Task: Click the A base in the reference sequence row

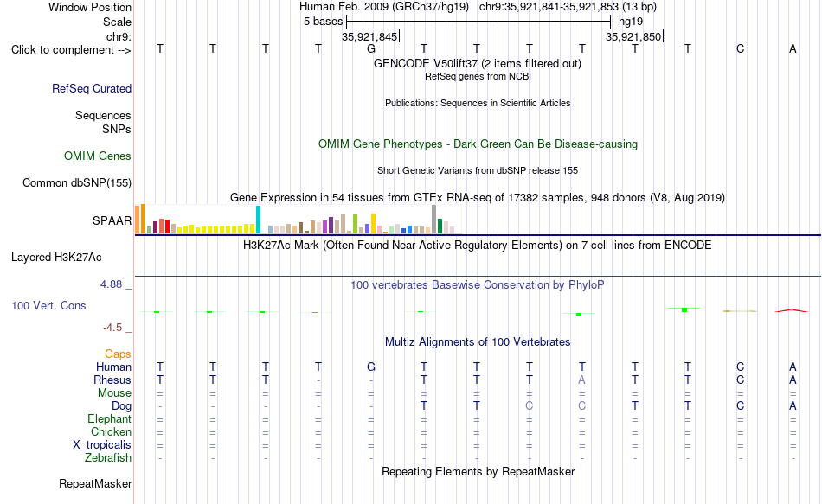Action: click(x=793, y=48)
